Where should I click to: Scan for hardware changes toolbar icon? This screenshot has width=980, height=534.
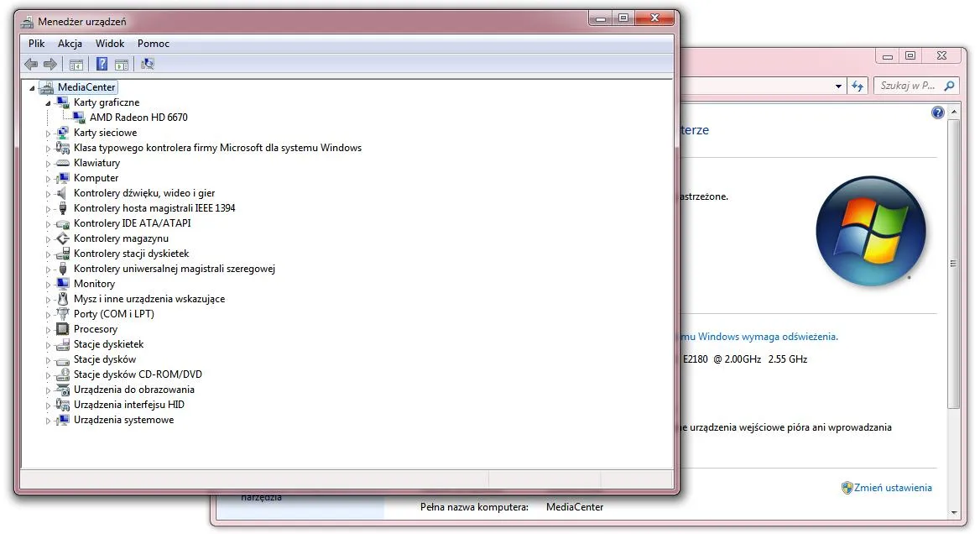click(148, 64)
